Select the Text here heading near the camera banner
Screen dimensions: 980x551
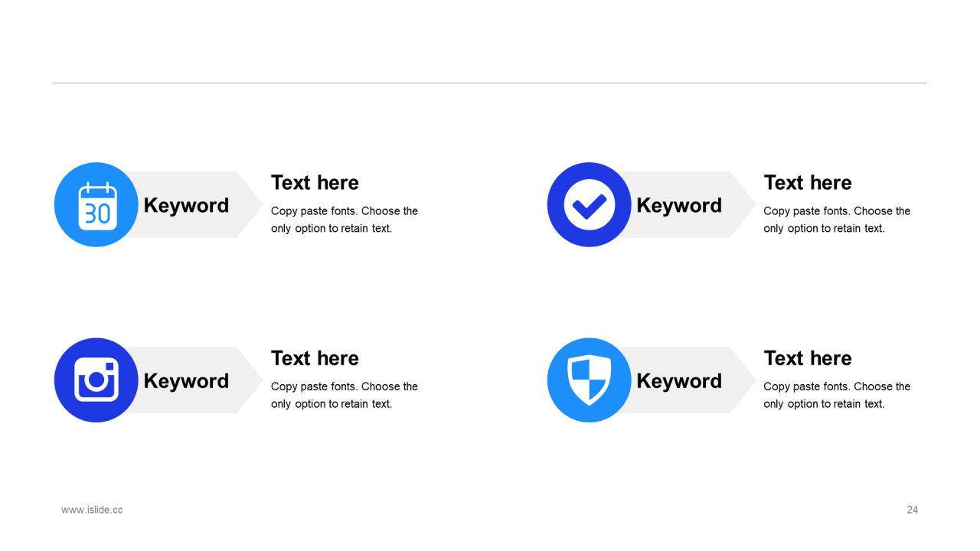[x=315, y=358]
